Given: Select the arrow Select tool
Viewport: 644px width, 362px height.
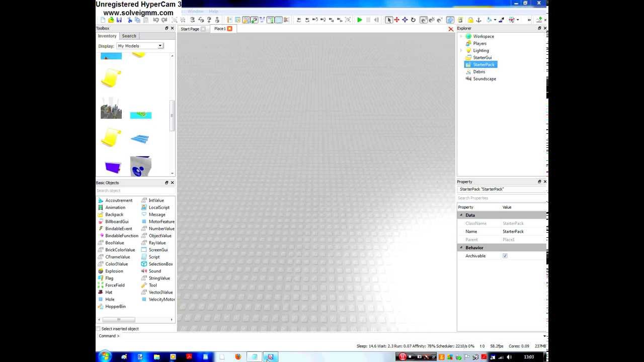Looking at the screenshot, I should point(389,20).
